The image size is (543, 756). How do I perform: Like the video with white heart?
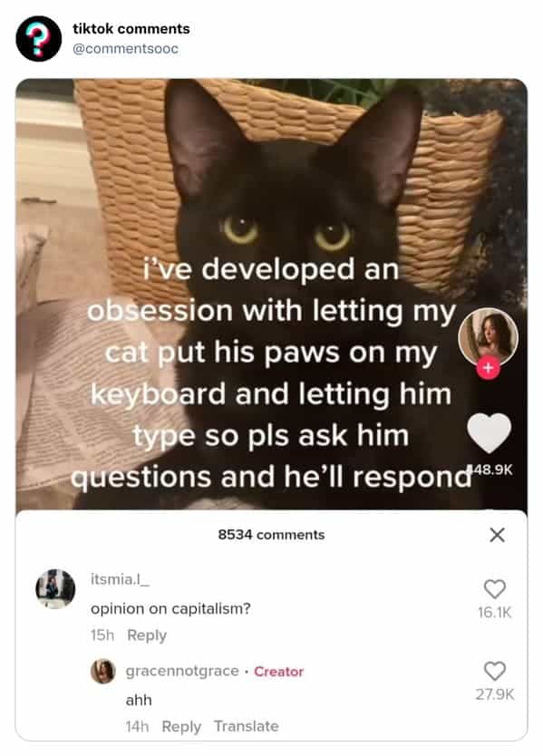489,432
